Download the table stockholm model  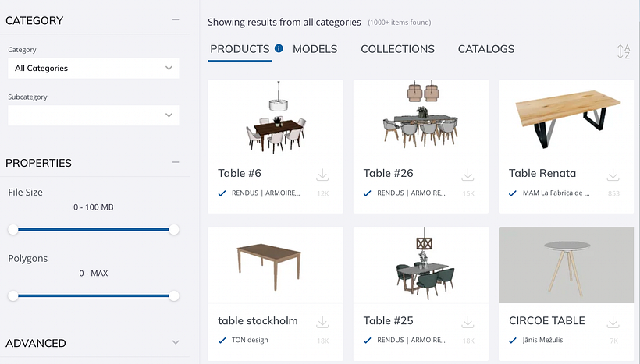[322, 322]
